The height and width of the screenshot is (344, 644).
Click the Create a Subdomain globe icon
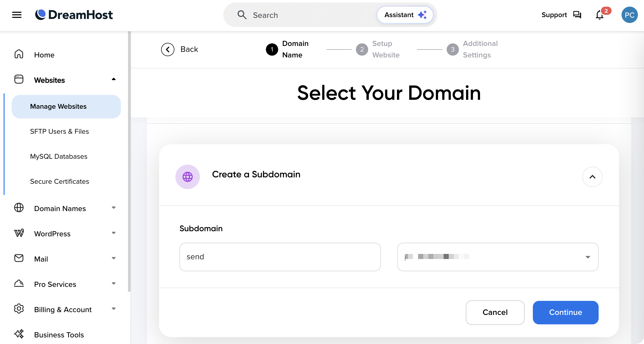point(188,177)
